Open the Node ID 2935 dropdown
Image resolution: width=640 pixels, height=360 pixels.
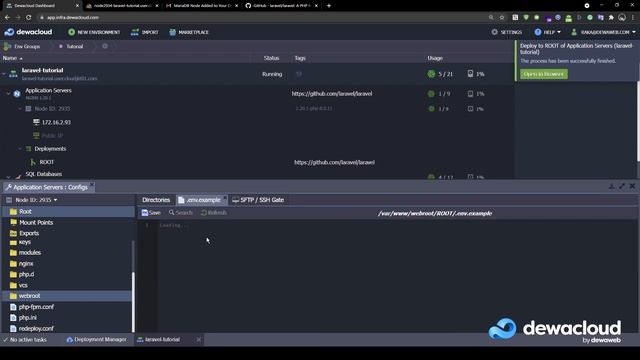click(x=36, y=200)
